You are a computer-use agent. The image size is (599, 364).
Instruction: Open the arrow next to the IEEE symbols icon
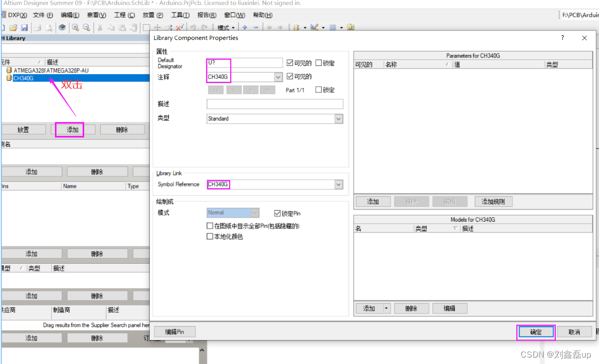tap(305, 28)
